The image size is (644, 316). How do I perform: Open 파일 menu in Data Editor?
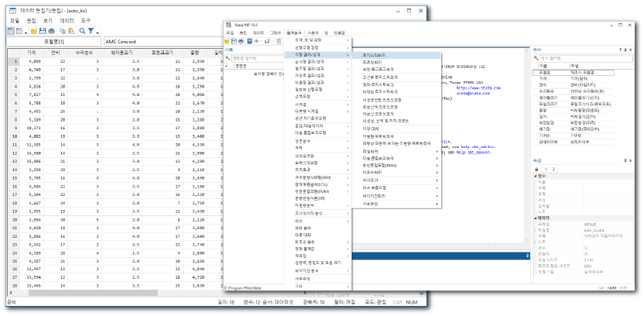(x=15, y=20)
